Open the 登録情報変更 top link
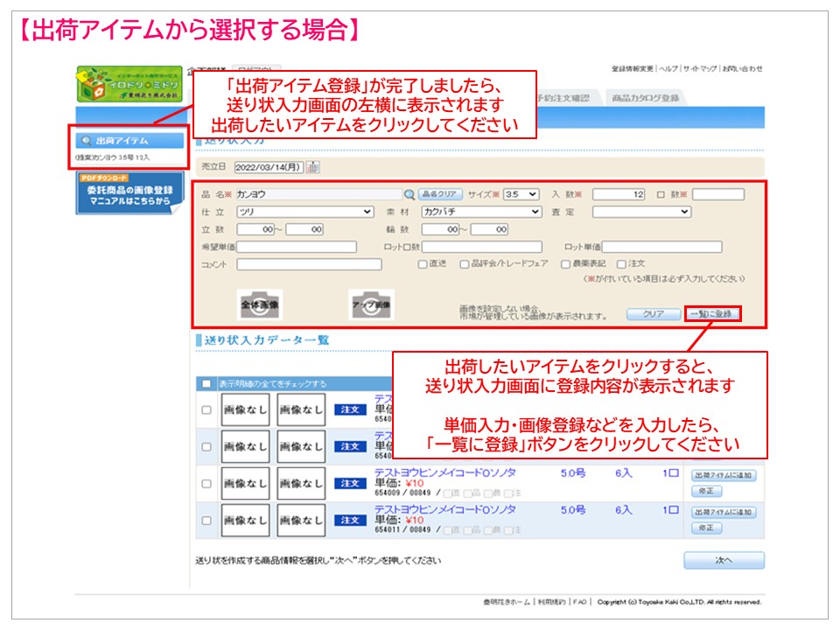This screenshot has width=840, height=630. click(x=633, y=68)
